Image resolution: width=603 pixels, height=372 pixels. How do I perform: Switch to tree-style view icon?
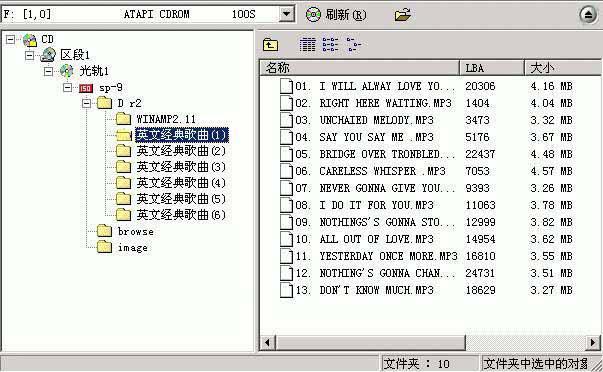tap(353, 45)
